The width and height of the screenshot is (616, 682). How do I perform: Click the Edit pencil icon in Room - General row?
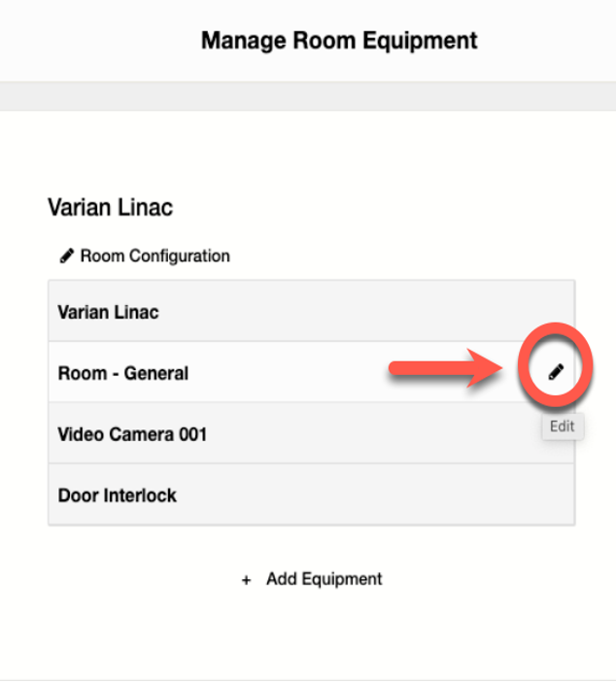[556, 372]
